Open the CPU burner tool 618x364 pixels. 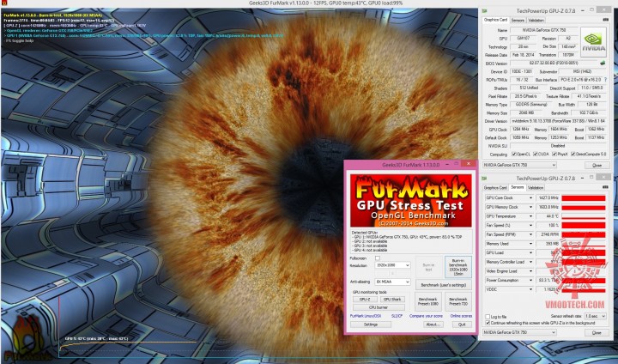379,307
